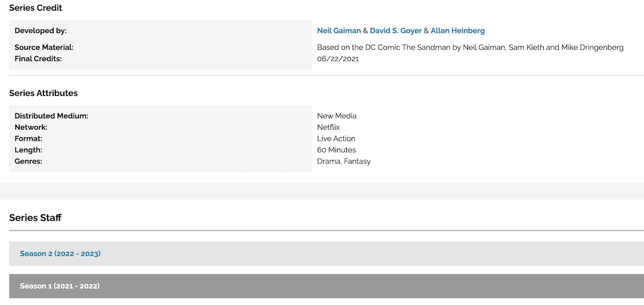Click the 'Developed by:' label
The height and width of the screenshot is (305, 644).
[41, 31]
